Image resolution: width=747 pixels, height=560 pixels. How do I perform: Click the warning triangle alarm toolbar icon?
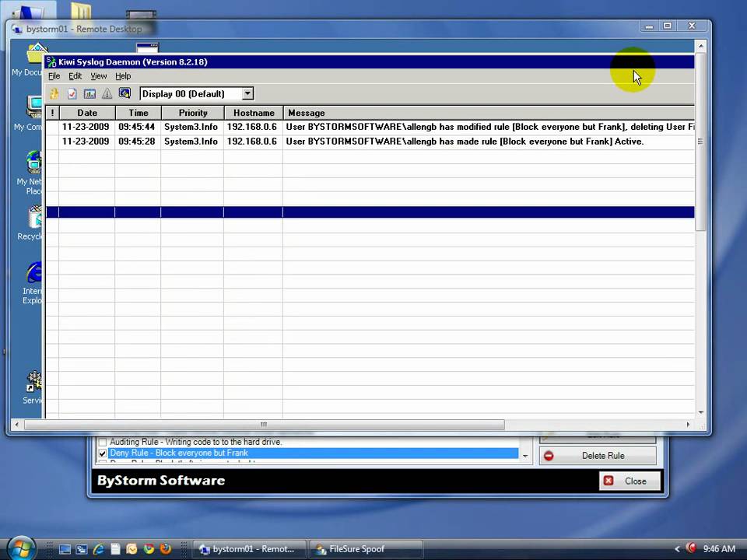click(x=107, y=94)
